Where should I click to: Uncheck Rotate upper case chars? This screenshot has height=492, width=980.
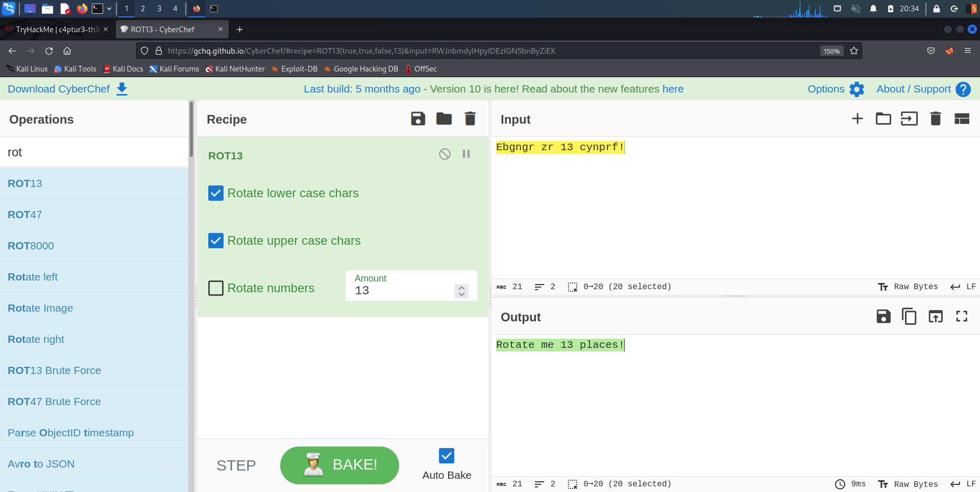(x=216, y=241)
